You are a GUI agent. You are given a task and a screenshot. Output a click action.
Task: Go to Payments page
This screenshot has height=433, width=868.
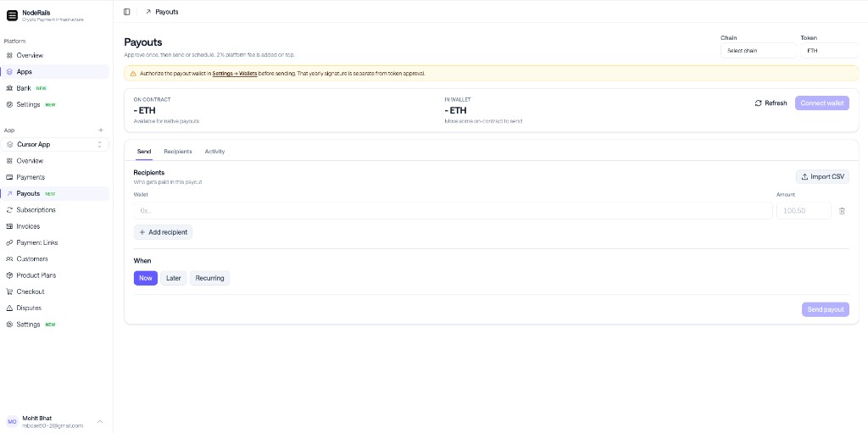click(x=55, y=177)
